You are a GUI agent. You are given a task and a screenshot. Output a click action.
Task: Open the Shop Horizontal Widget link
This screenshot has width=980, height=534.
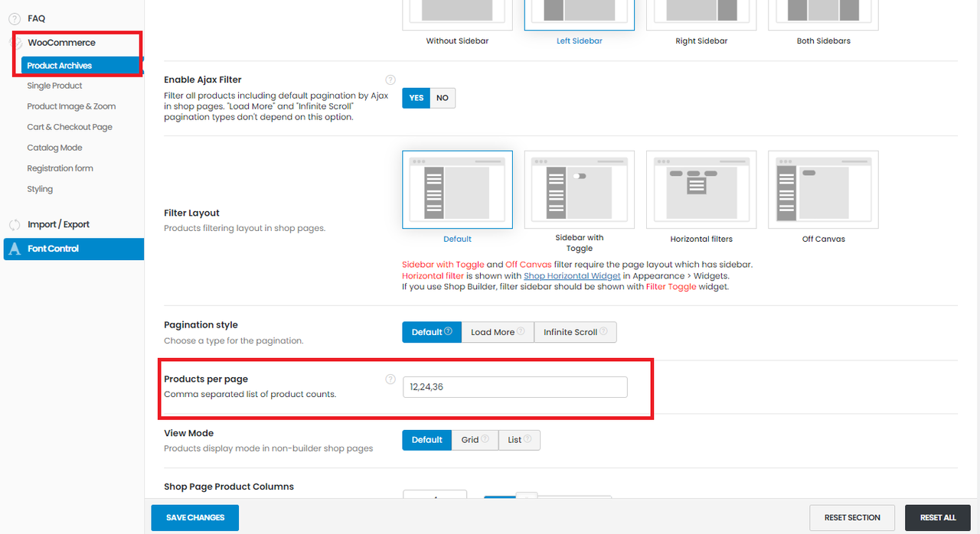pyautogui.click(x=572, y=276)
